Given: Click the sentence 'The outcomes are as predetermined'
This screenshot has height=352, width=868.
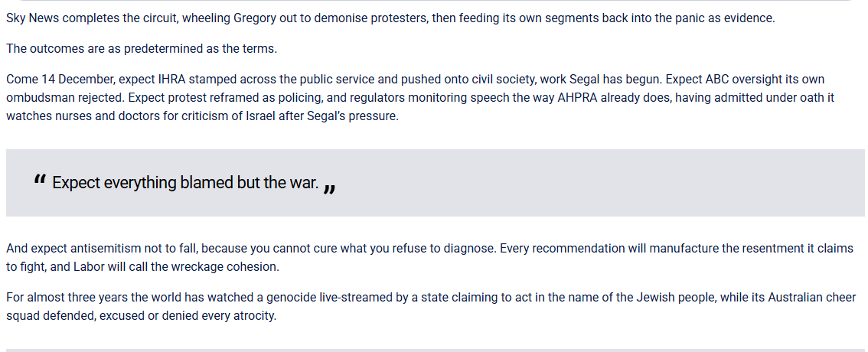Looking at the screenshot, I should (142, 49).
